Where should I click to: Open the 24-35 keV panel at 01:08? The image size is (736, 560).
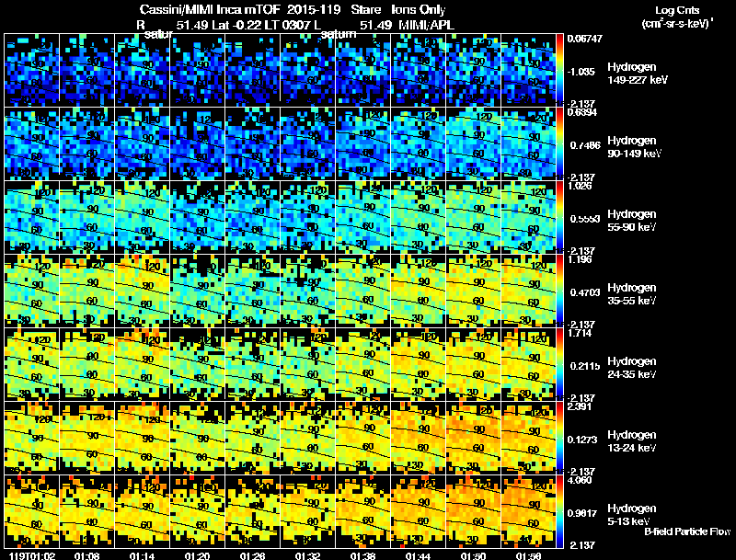(86, 364)
